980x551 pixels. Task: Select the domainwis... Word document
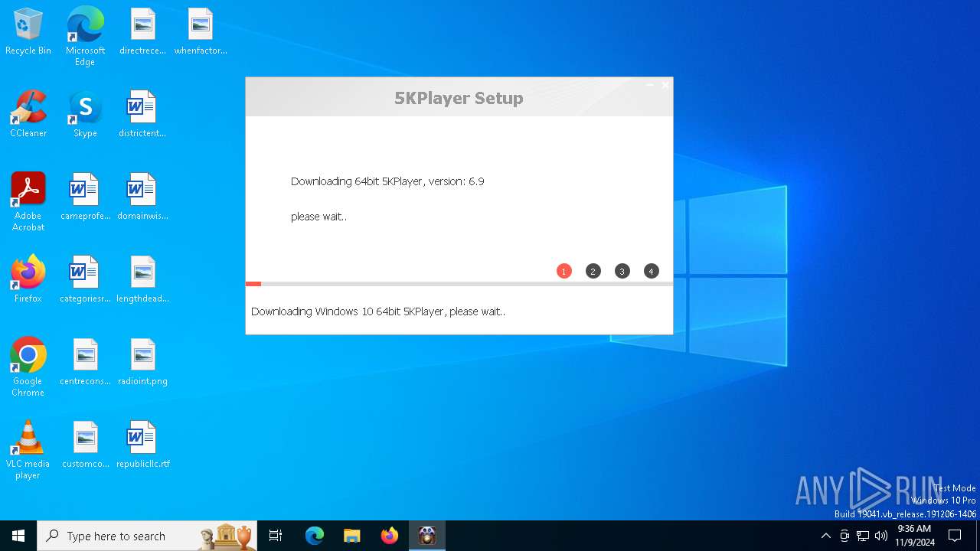point(142,197)
